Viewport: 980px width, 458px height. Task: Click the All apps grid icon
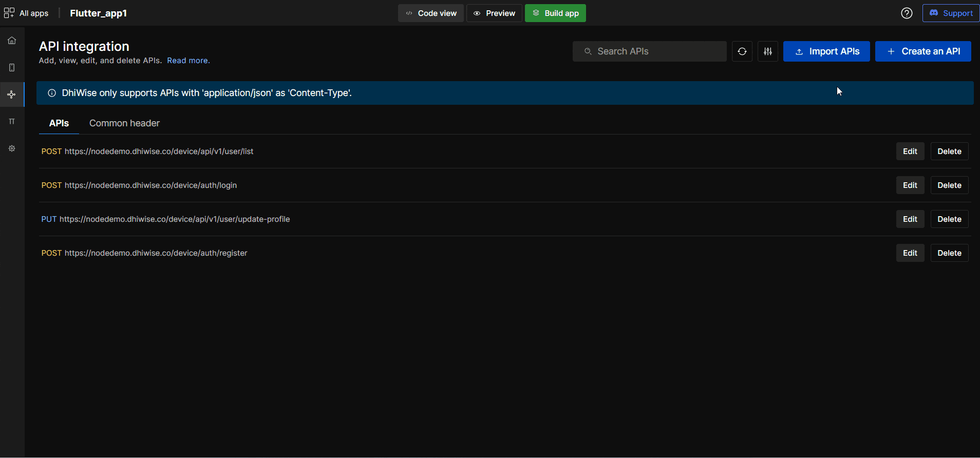tap(9, 13)
